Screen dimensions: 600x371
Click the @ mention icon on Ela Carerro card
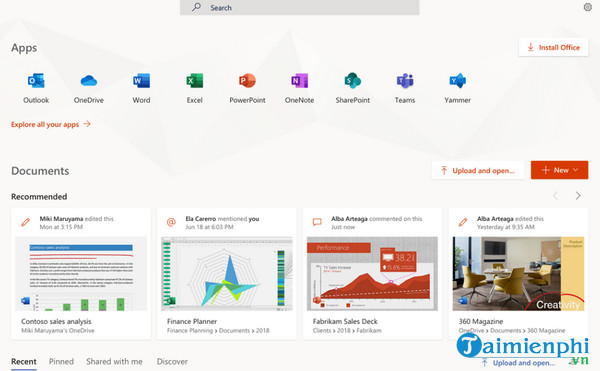coord(171,222)
